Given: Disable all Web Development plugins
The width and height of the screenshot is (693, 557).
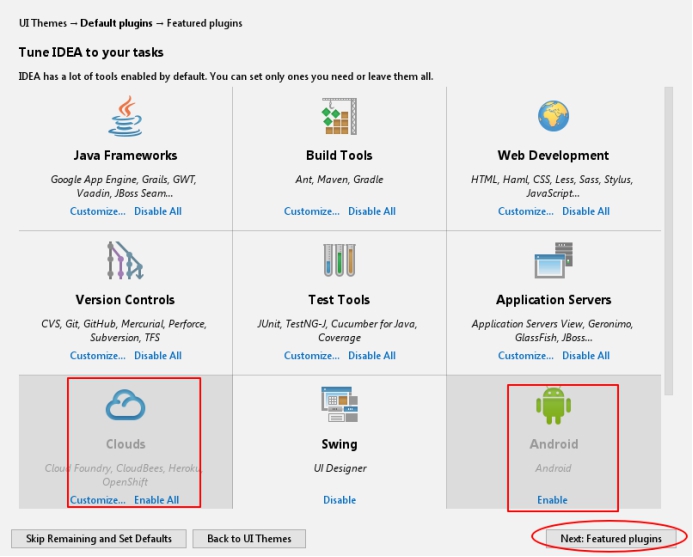Looking at the screenshot, I should [586, 211].
